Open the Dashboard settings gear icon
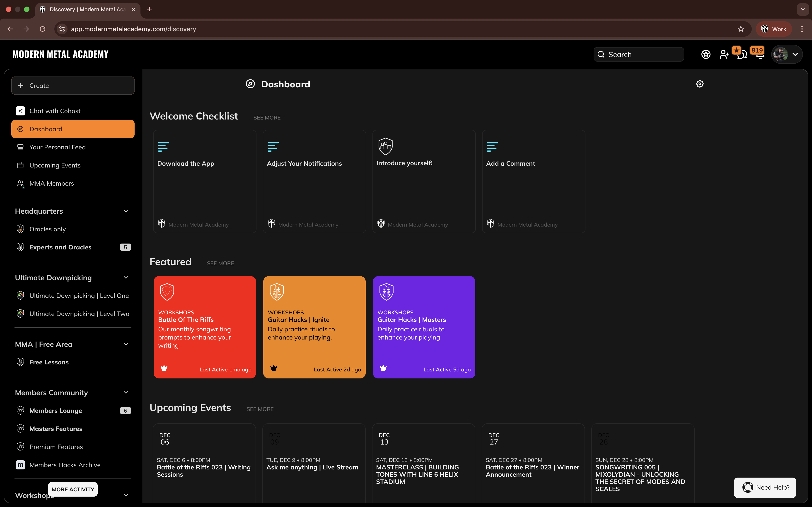This screenshot has height=507, width=812. click(700, 84)
